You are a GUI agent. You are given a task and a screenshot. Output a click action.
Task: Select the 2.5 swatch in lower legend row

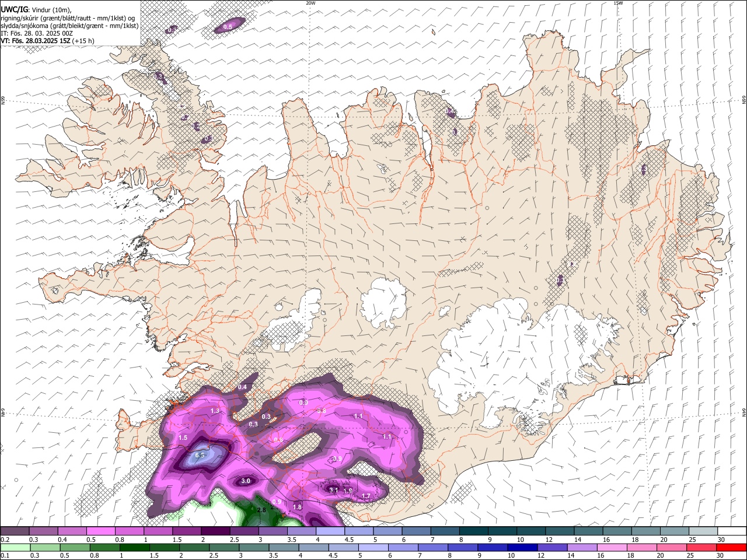pyautogui.click(x=224, y=547)
